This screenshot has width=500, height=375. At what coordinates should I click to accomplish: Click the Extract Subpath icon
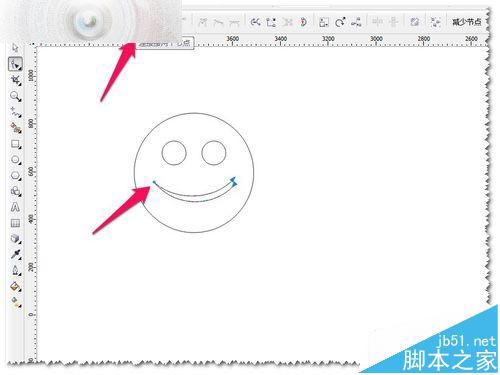(287, 22)
